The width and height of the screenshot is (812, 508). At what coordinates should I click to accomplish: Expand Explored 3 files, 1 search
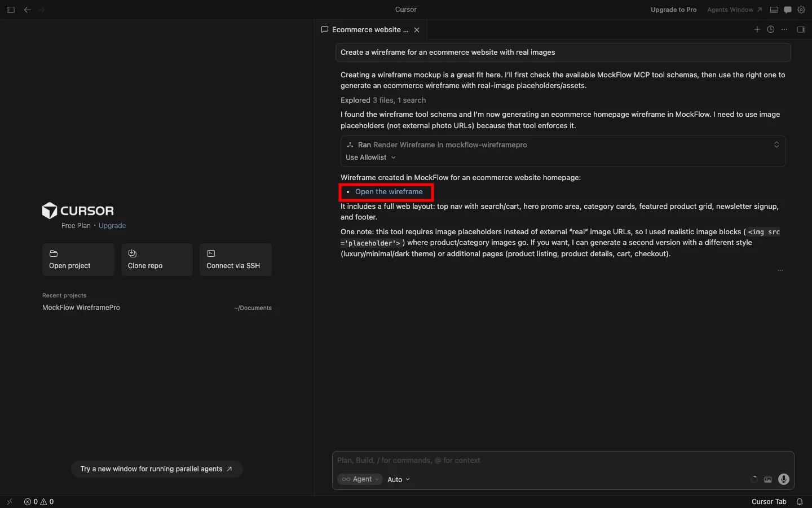[383, 100]
